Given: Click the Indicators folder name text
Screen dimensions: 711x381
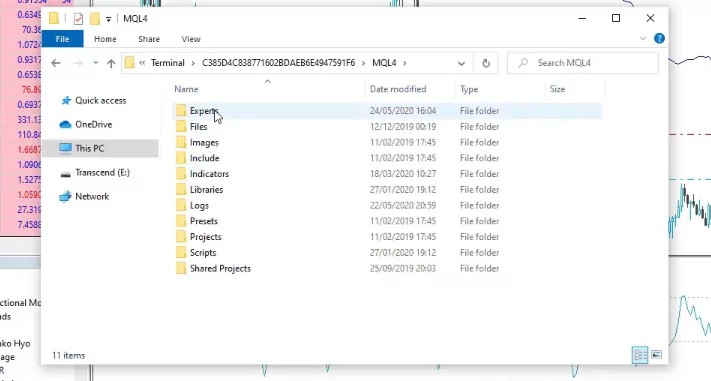Looking at the screenshot, I should (x=209, y=174).
